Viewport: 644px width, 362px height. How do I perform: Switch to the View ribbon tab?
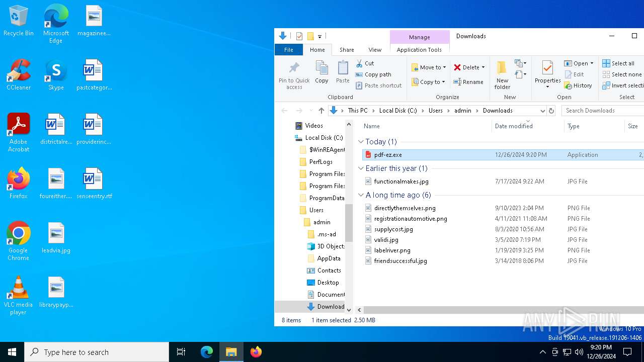[x=375, y=50]
